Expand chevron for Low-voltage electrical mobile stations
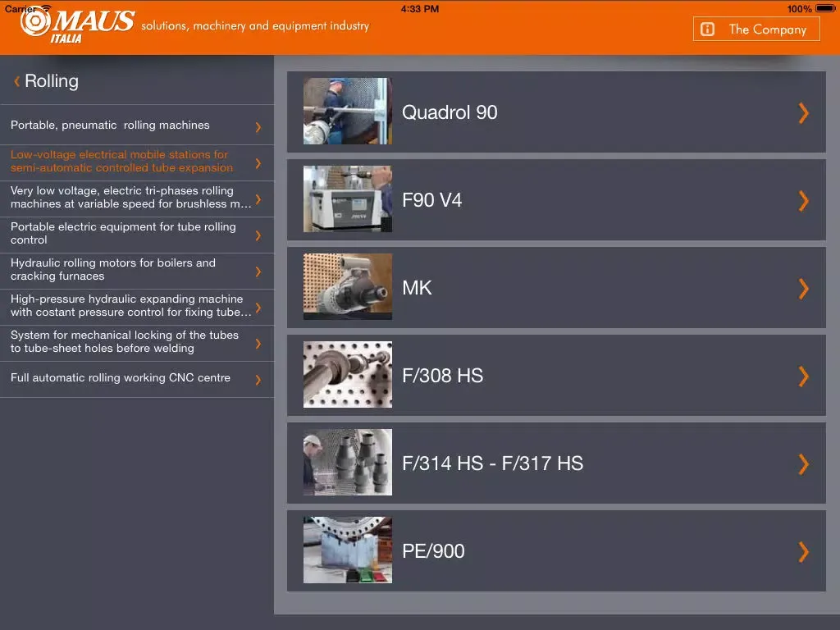Screen dimensions: 840x630 click(258, 163)
